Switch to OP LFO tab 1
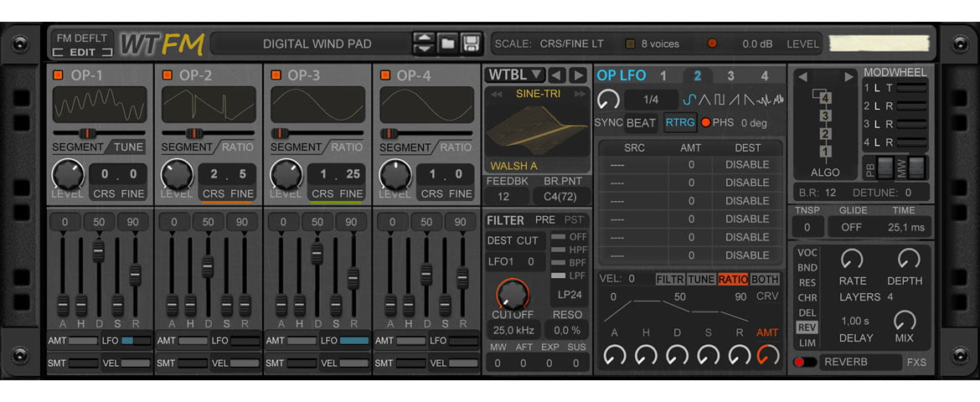 (x=663, y=76)
